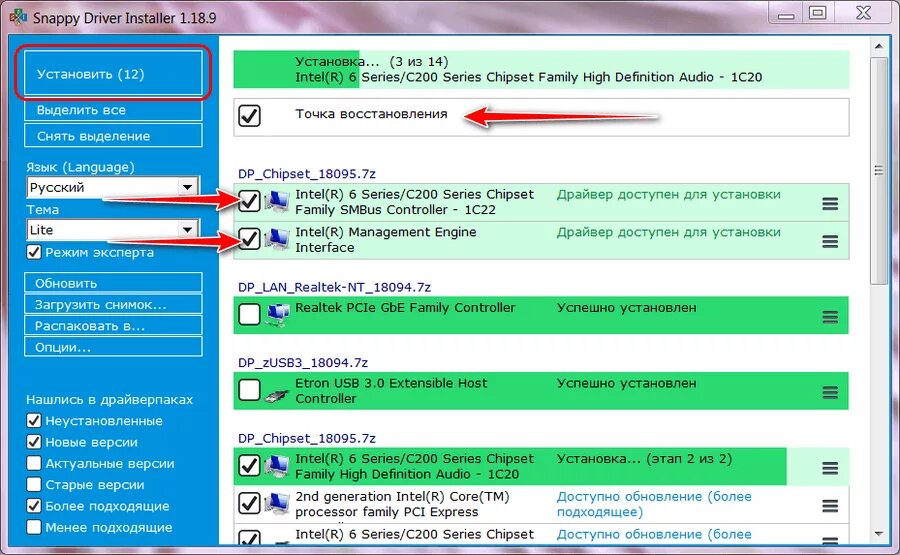Select Realtek PCIe GbE Family Controller text
900x555 pixels.
coord(405,308)
